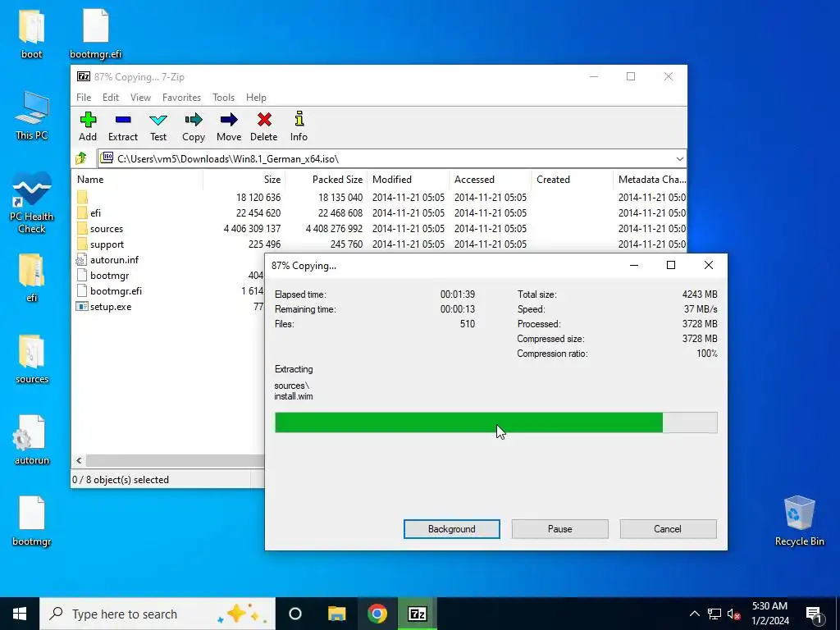Expand the address bar path dropdown
The image size is (840, 630).
click(x=679, y=159)
